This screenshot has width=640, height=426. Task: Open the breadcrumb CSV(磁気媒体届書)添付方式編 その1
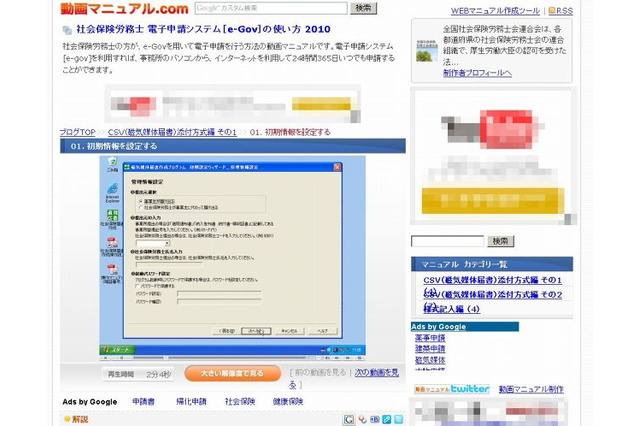point(172,132)
